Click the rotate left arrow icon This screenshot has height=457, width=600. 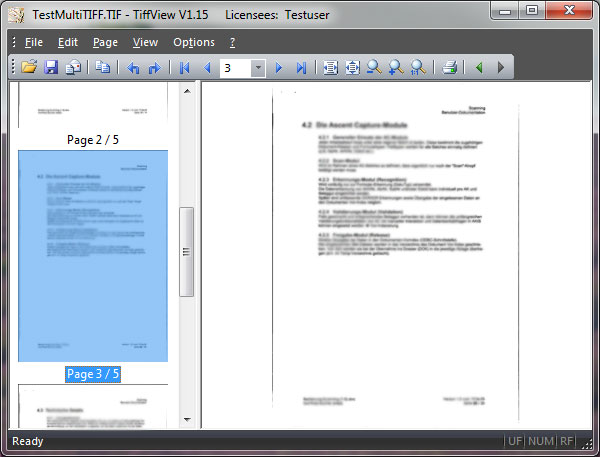click(x=134, y=68)
